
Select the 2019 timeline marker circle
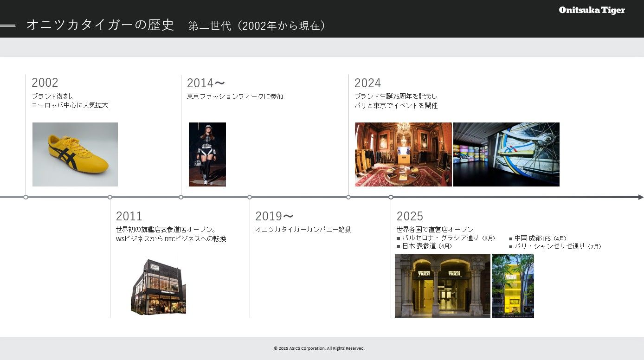250,197
